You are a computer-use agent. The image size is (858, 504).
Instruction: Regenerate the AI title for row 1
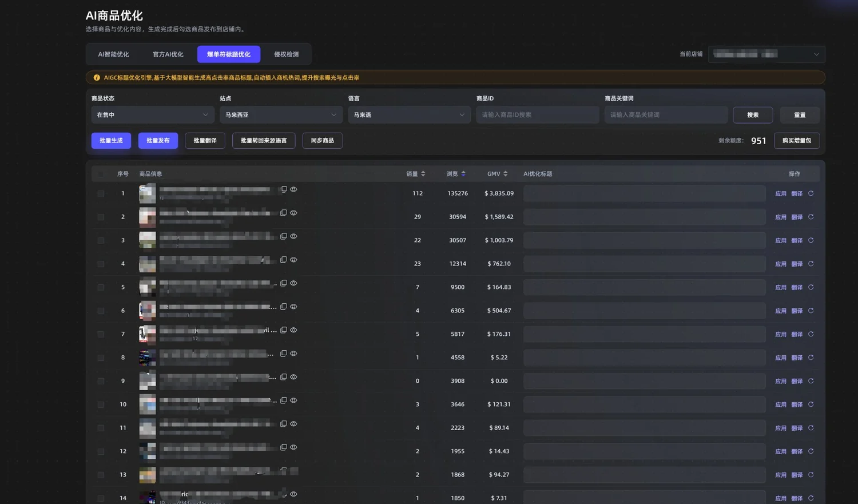(811, 193)
